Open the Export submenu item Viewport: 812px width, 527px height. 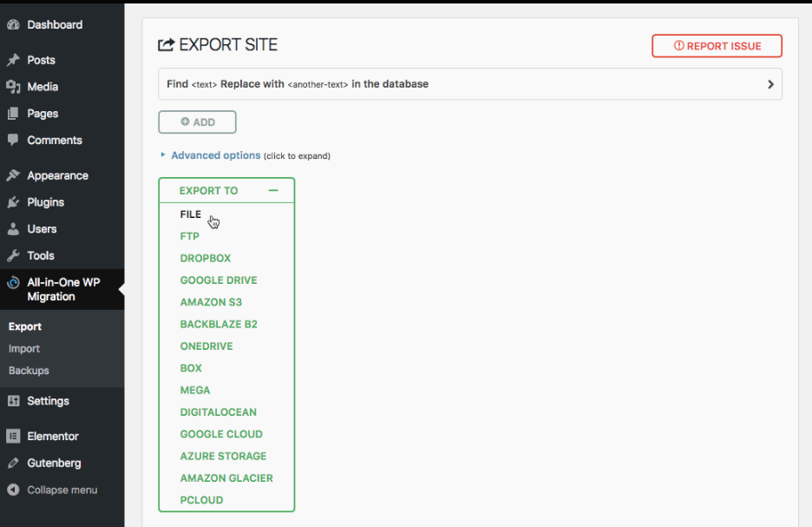coord(25,326)
